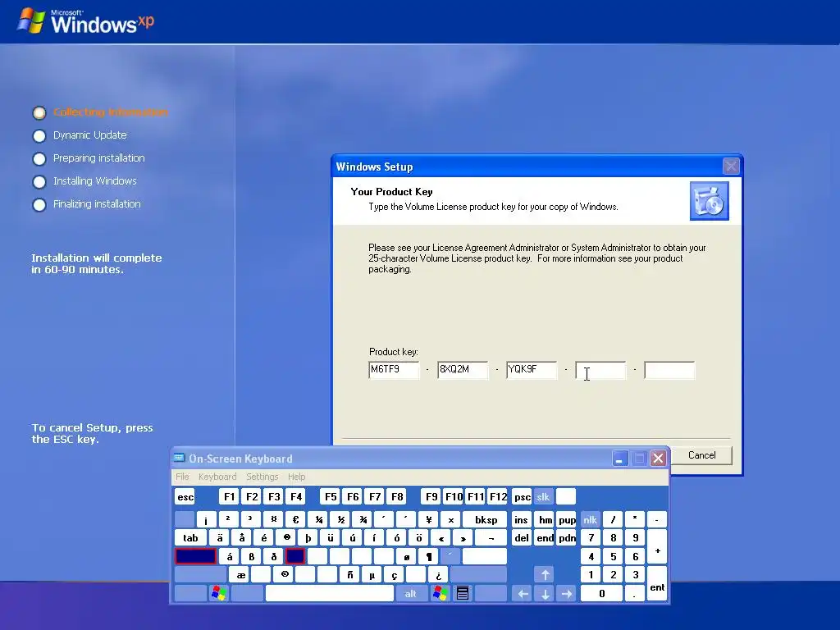Click the inverted exclamation ¡ key

pyautogui.click(x=206, y=519)
